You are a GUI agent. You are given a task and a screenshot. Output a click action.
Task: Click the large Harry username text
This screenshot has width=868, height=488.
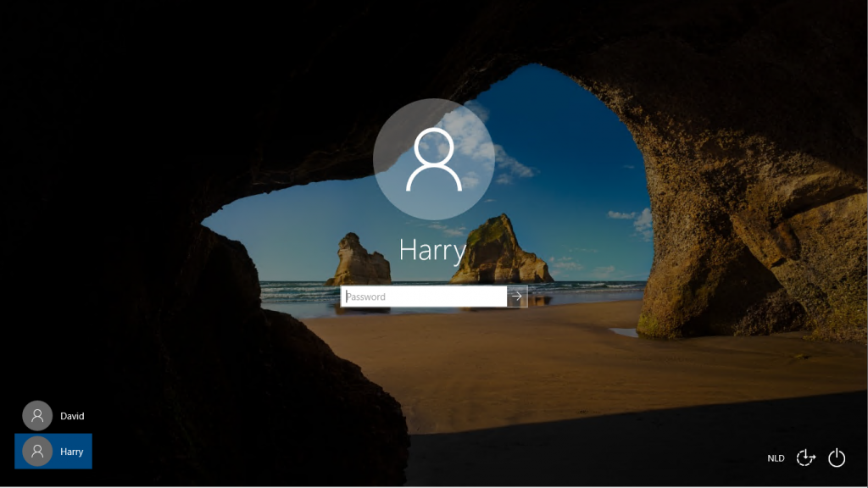[433, 250]
